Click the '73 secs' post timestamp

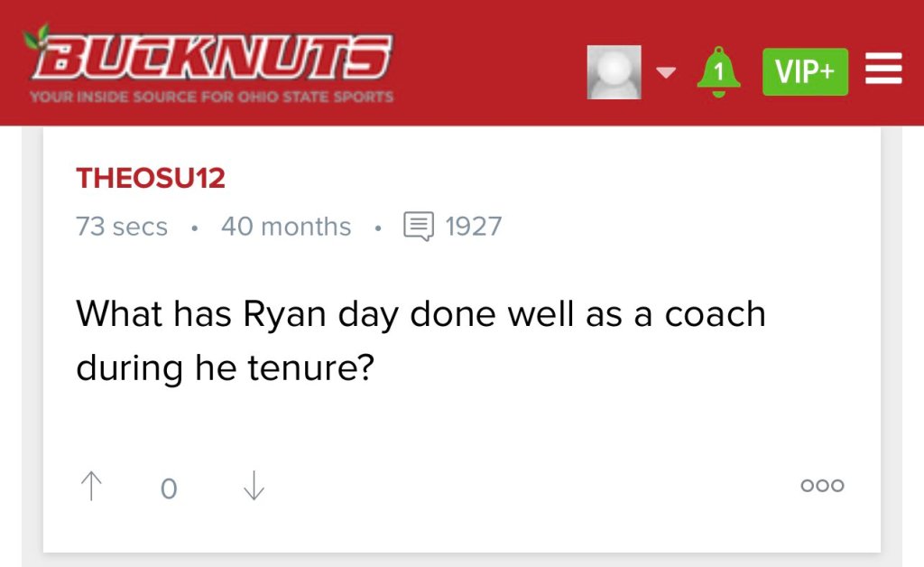coord(122,226)
